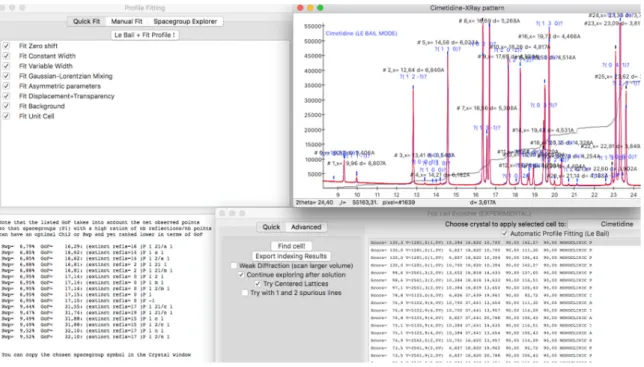The height and width of the screenshot is (367, 644).
Task: Maximize the Cimetidine-XRay pattern window
Action: click(320, 8)
